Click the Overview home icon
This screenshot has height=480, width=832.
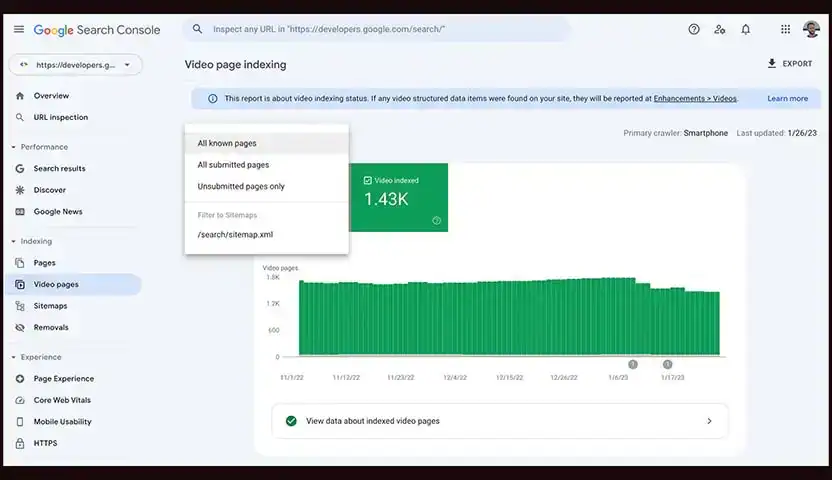(x=20, y=96)
